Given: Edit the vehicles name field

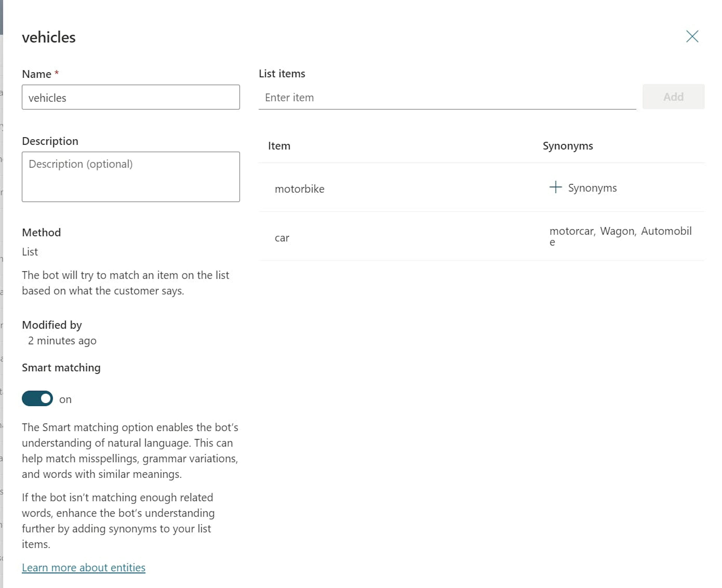Looking at the screenshot, I should (x=131, y=98).
